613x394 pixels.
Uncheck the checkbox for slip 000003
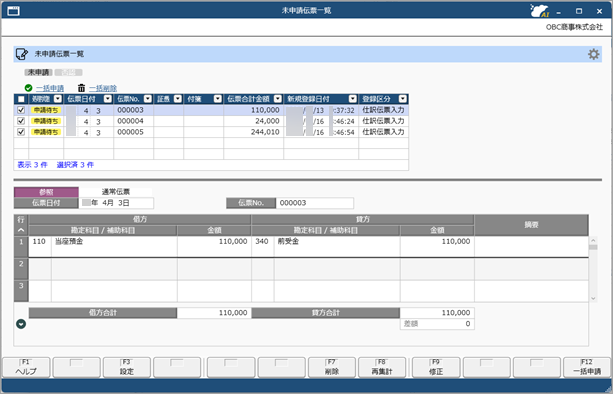point(21,110)
